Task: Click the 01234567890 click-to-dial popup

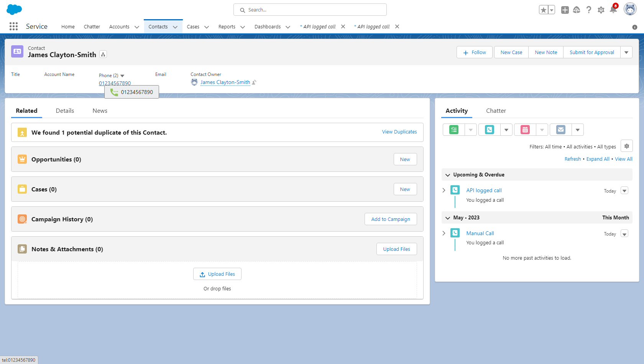Action: [x=132, y=92]
